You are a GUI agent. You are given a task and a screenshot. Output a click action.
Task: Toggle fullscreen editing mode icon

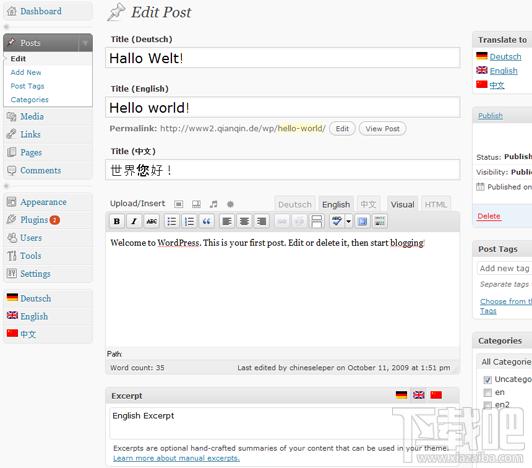click(362, 222)
